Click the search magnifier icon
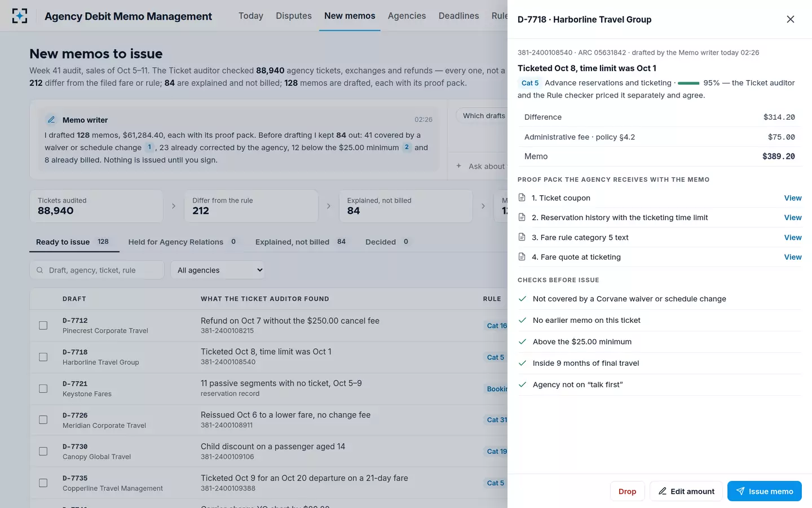 click(40, 270)
